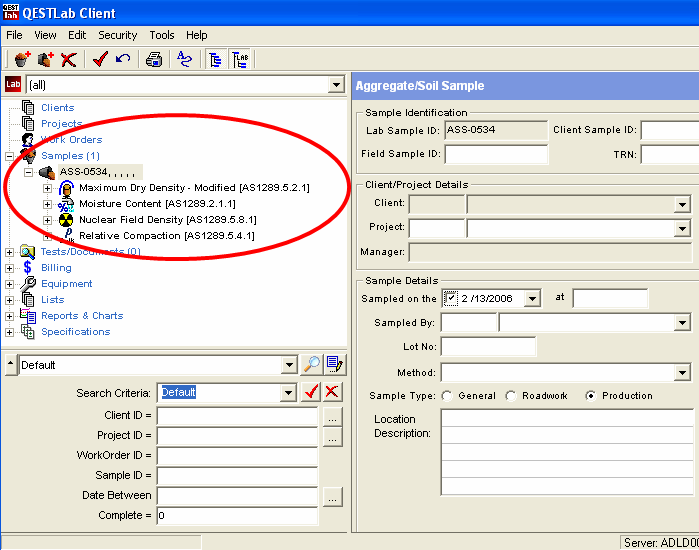Click the red X beside Search Criteria
This screenshot has width=699, height=550.
332,392
